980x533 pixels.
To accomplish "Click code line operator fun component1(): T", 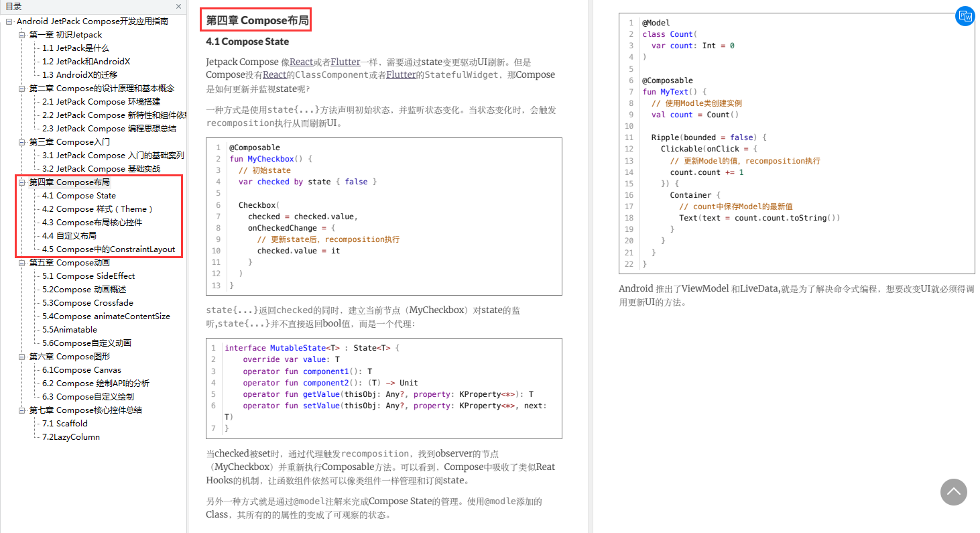I will [x=308, y=371].
